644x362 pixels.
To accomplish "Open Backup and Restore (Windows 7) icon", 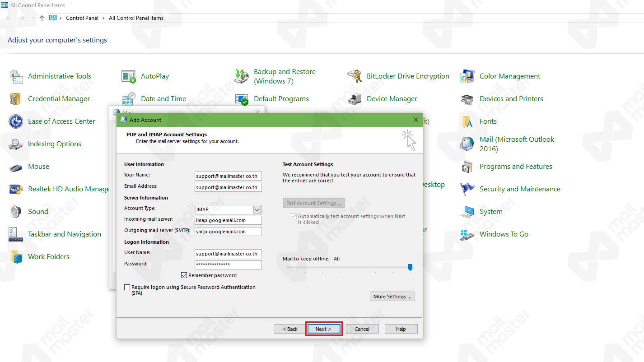I will pyautogui.click(x=242, y=76).
